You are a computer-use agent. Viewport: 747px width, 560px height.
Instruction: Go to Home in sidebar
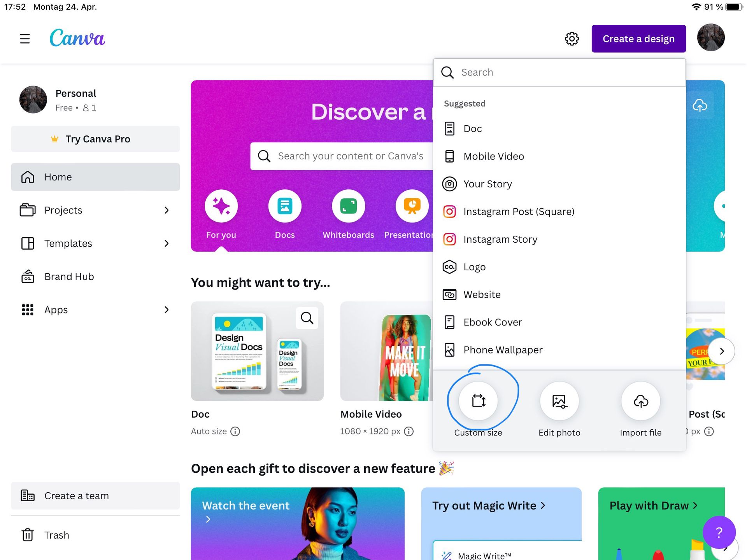pyautogui.click(x=95, y=177)
